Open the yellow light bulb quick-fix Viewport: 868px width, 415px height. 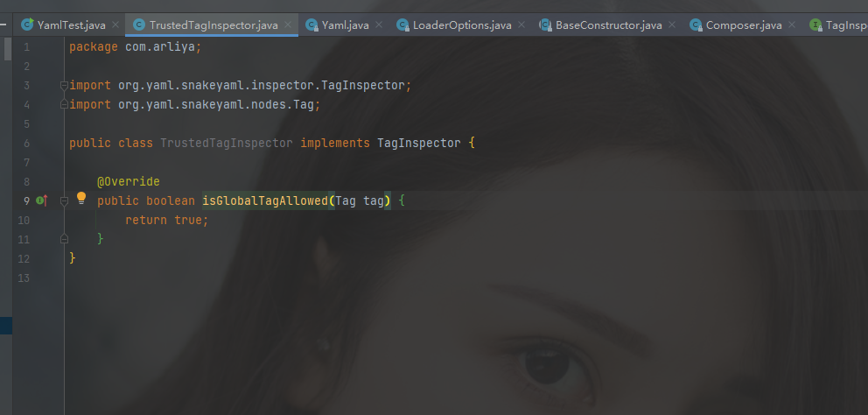(81, 199)
